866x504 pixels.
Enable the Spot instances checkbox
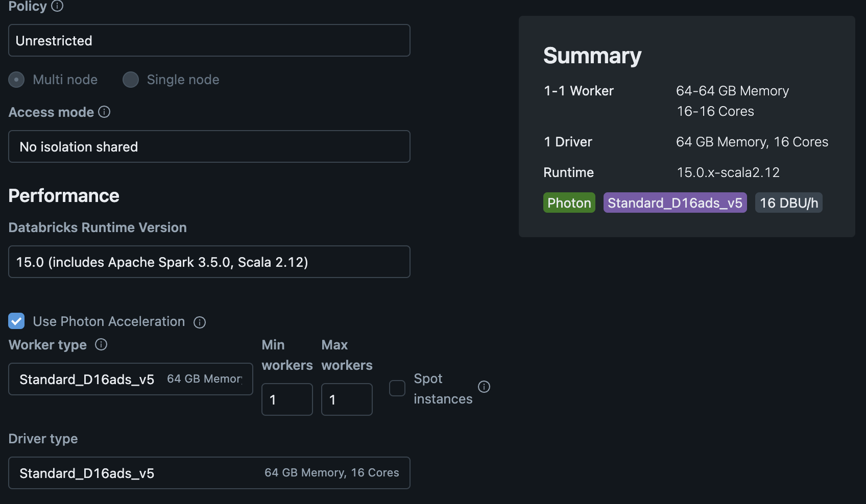click(397, 388)
